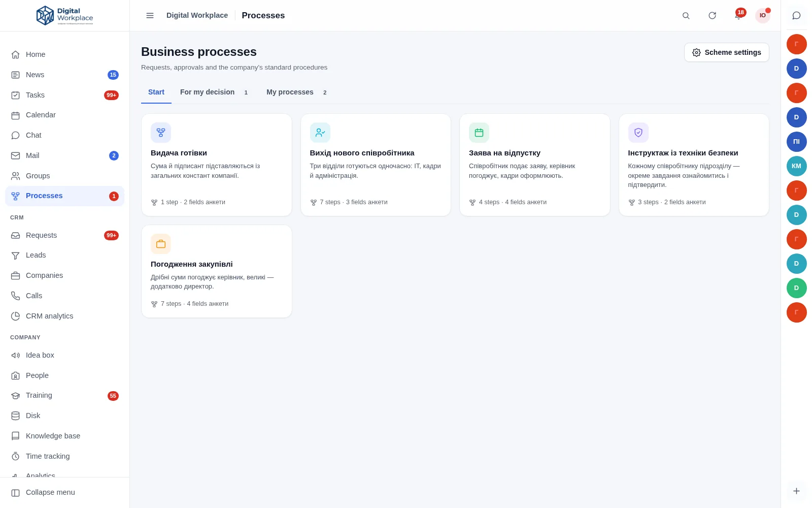Click the Вихід нового співробітника card icon
The height and width of the screenshot is (508, 812).
point(320,133)
